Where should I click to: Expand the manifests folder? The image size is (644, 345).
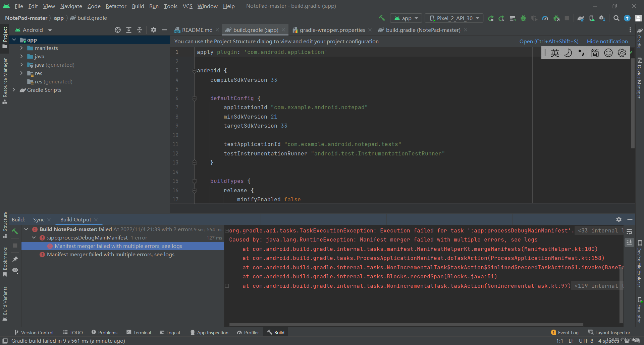coord(22,48)
